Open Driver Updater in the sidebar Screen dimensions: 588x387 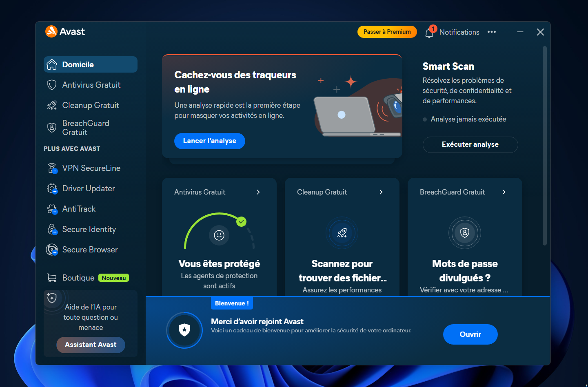click(91, 188)
